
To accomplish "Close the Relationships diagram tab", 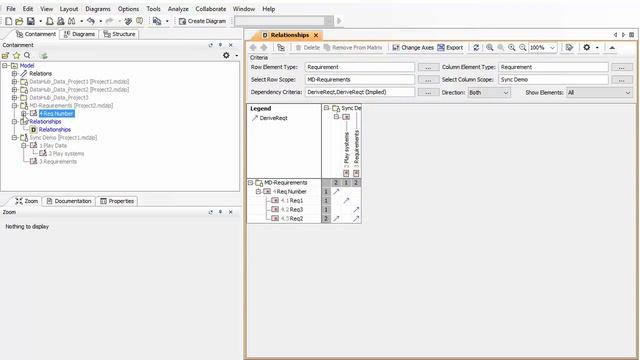I will 316,35.
